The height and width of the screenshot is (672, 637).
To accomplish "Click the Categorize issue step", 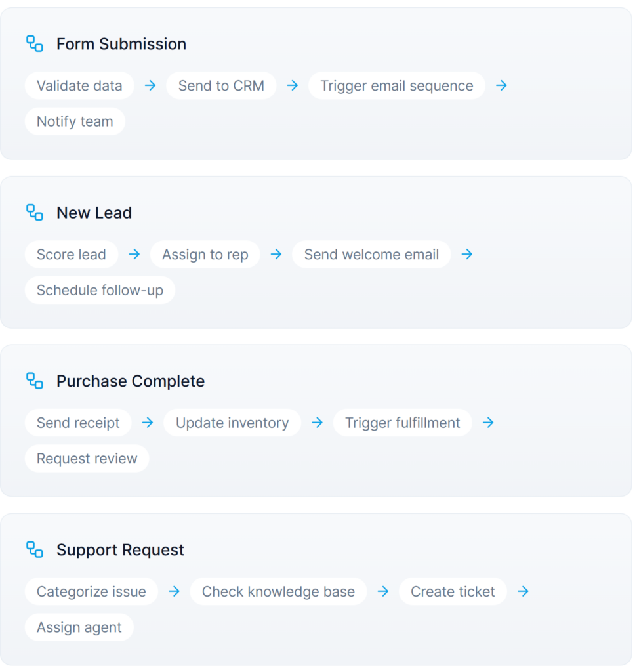I will 91,592.
